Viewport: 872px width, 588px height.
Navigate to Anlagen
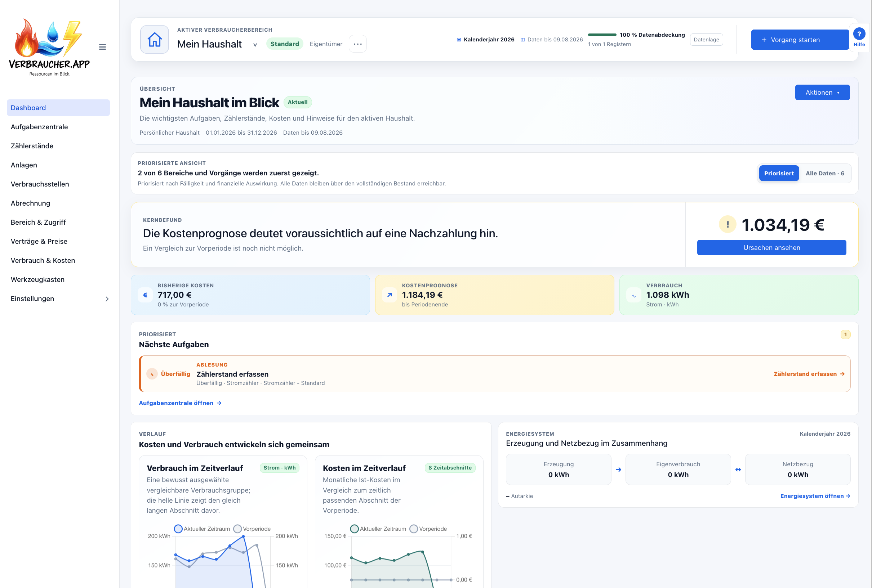tap(58, 165)
